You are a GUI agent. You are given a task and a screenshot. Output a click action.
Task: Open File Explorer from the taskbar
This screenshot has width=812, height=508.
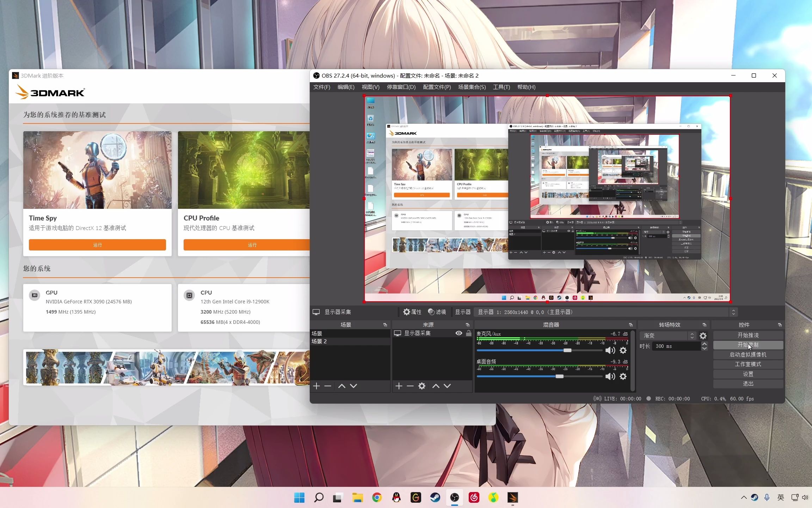coord(357,497)
